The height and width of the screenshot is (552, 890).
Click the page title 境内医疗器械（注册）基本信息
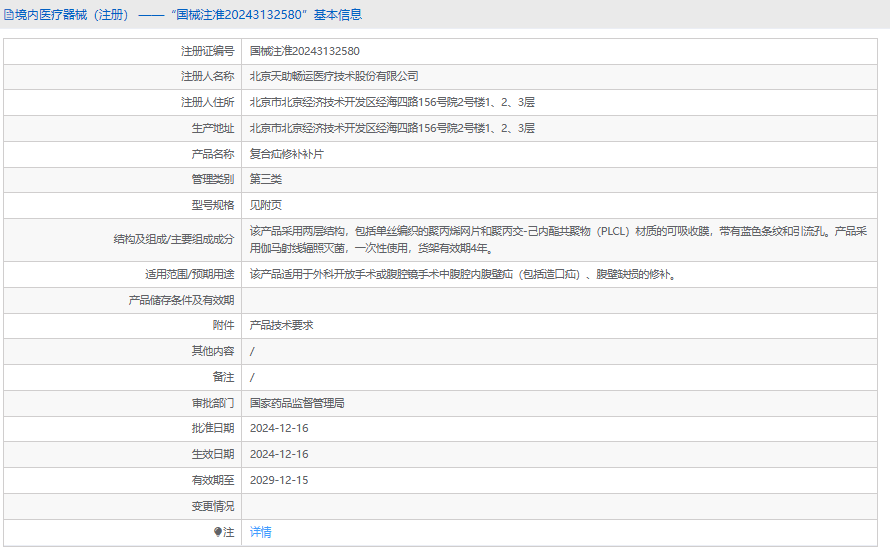[183, 15]
